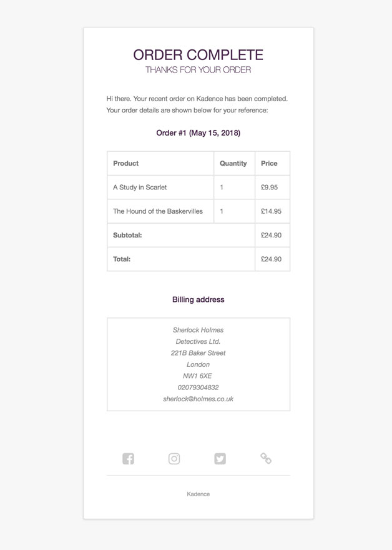Click the THANKS FOR YOUR ORDER subtitle

coord(198,70)
